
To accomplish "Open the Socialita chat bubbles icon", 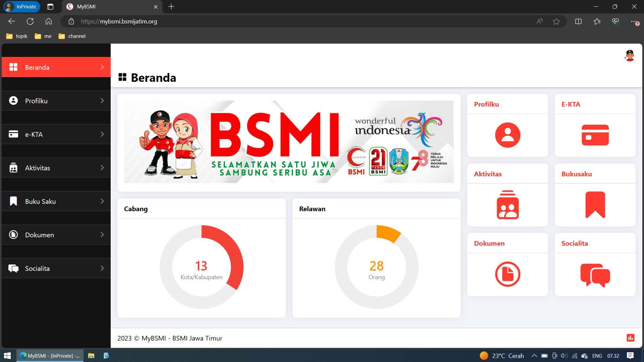I will 595,275.
